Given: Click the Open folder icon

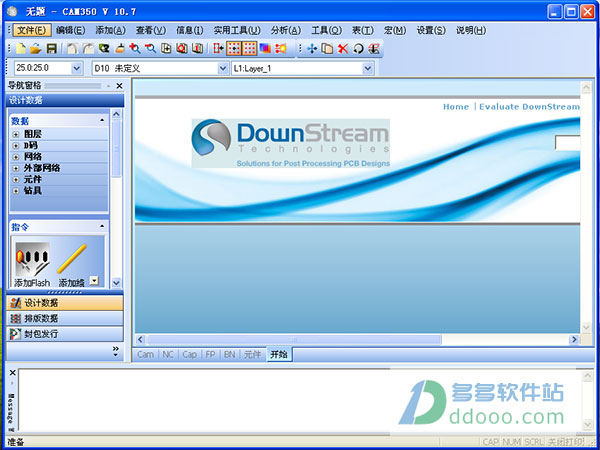Looking at the screenshot, I should pos(36,48).
